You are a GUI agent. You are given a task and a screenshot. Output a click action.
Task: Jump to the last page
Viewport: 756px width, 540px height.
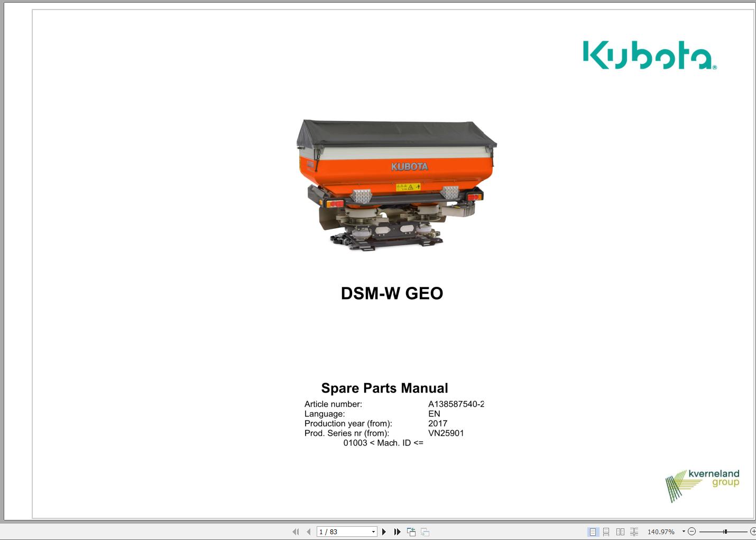(397, 532)
